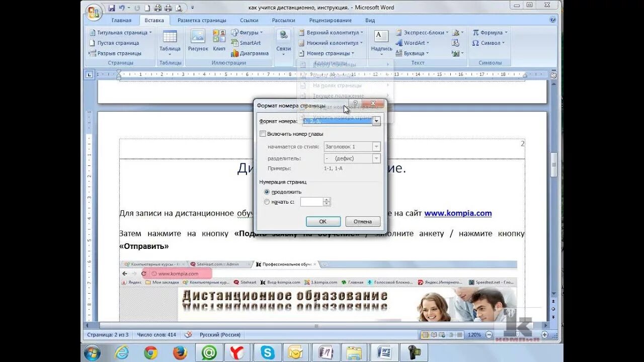Open the Windows Explorer folder on the taskbar
644x362 pixels.
click(355, 352)
